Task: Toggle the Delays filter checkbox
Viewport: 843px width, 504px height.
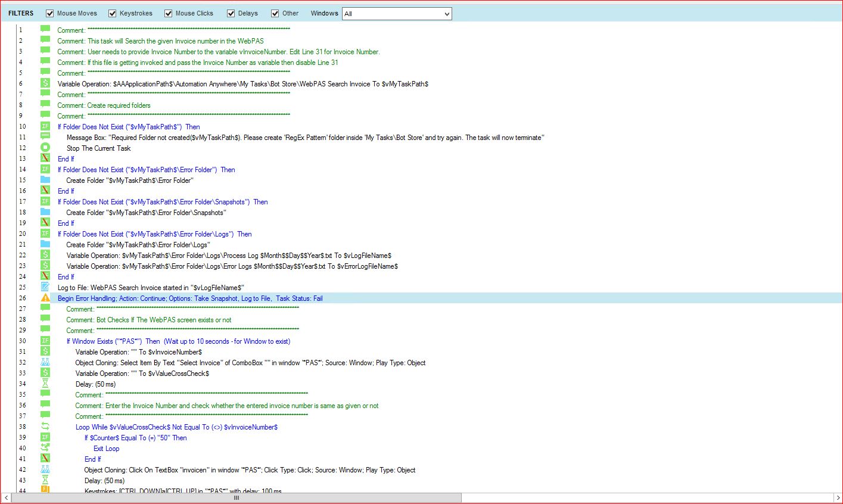Action: pyautogui.click(x=231, y=13)
